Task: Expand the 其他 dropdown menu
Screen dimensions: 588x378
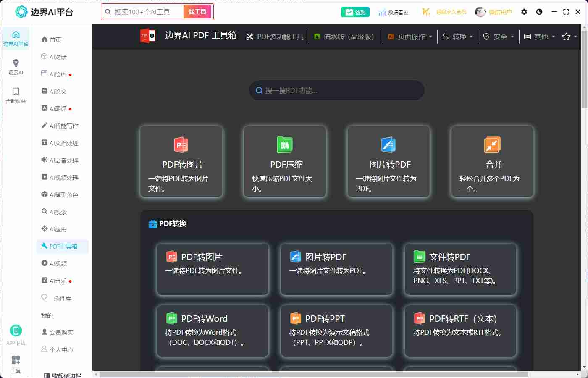Action: click(539, 37)
